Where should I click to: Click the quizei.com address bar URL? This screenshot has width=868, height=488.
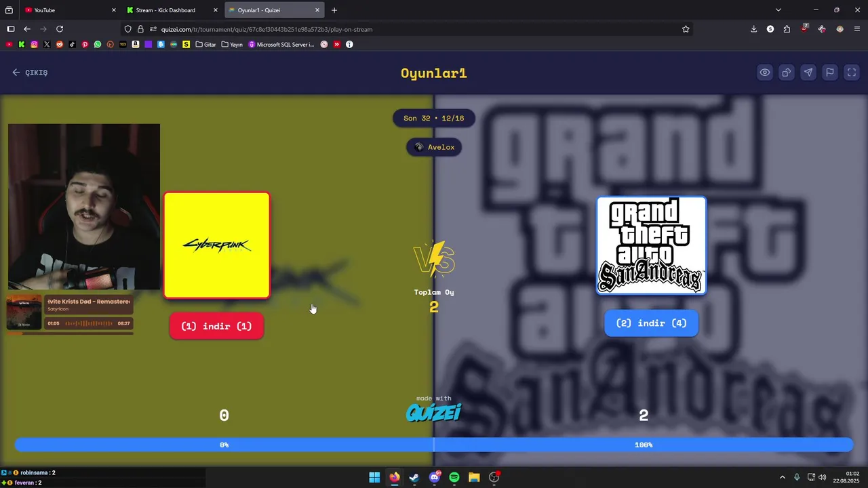[x=267, y=29]
